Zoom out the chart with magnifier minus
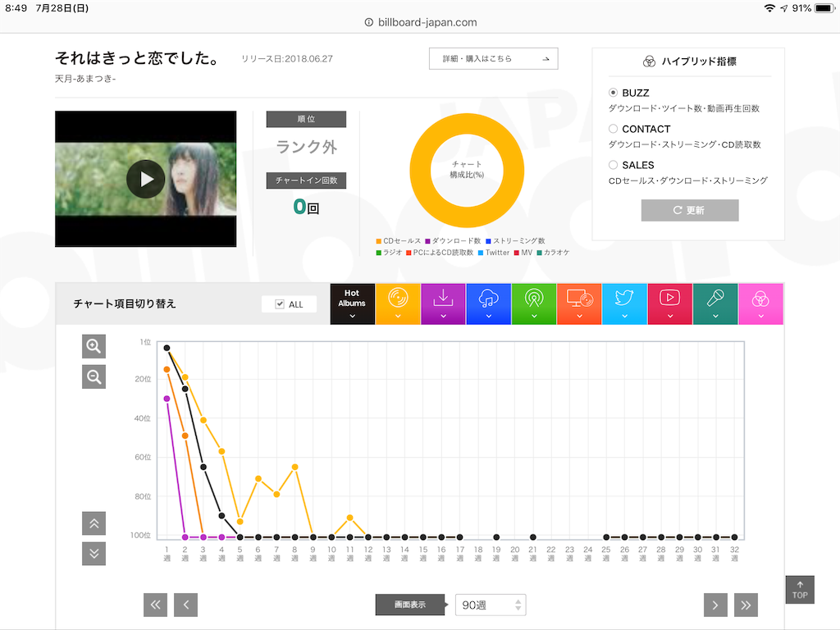The image size is (840, 630). [x=94, y=377]
